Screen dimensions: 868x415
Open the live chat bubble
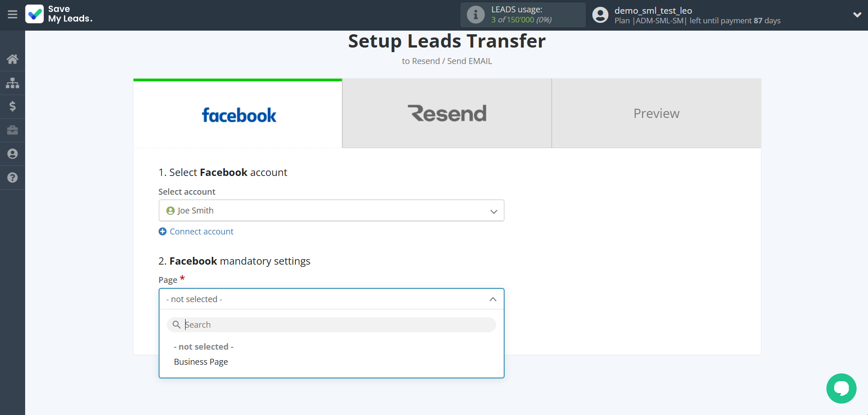pyautogui.click(x=841, y=388)
